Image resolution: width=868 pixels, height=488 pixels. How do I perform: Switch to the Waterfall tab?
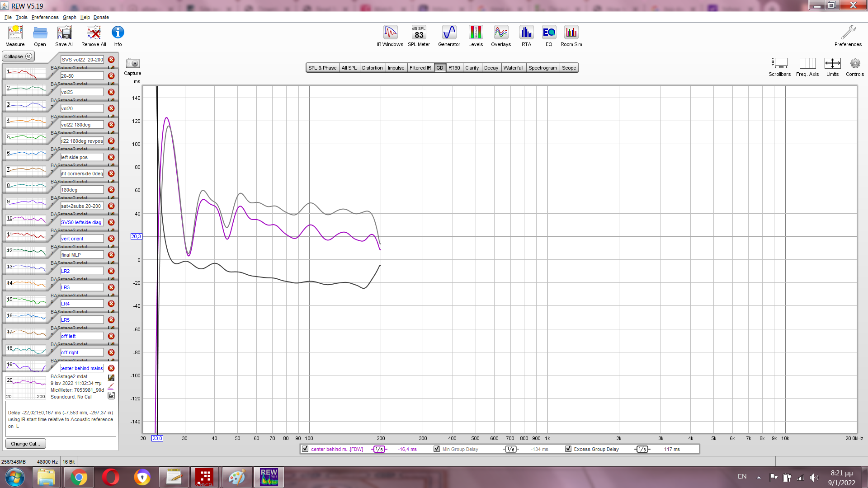513,68
